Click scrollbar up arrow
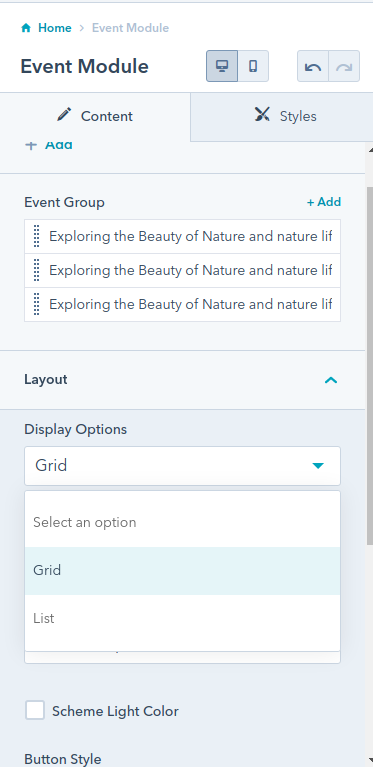 click(x=370, y=149)
